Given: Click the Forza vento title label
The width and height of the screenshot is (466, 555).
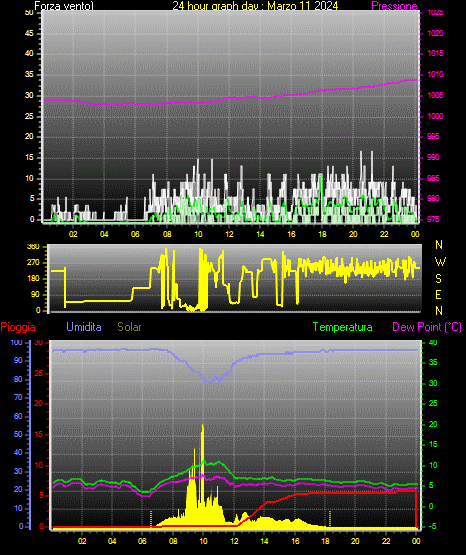Looking at the screenshot, I should click(64, 6).
